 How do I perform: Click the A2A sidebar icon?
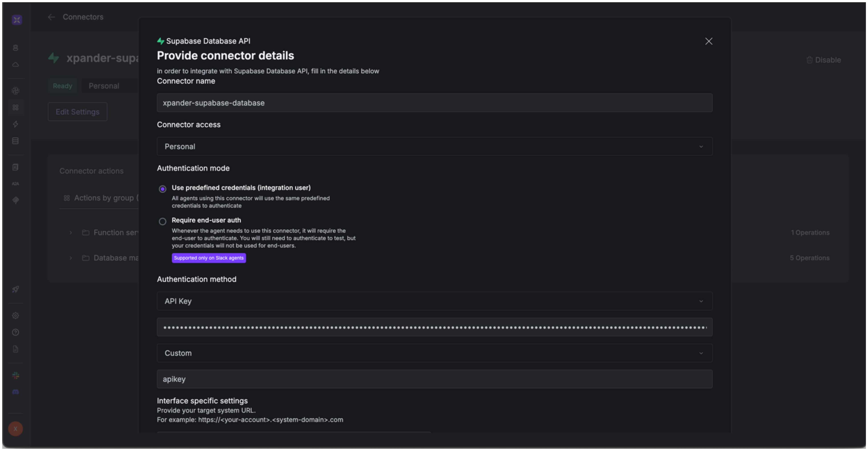click(16, 184)
